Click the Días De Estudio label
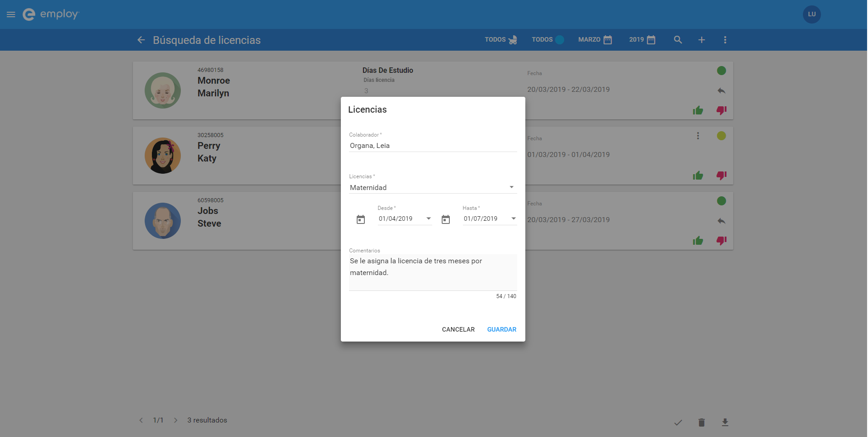868x437 pixels. (x=388, y=70)
